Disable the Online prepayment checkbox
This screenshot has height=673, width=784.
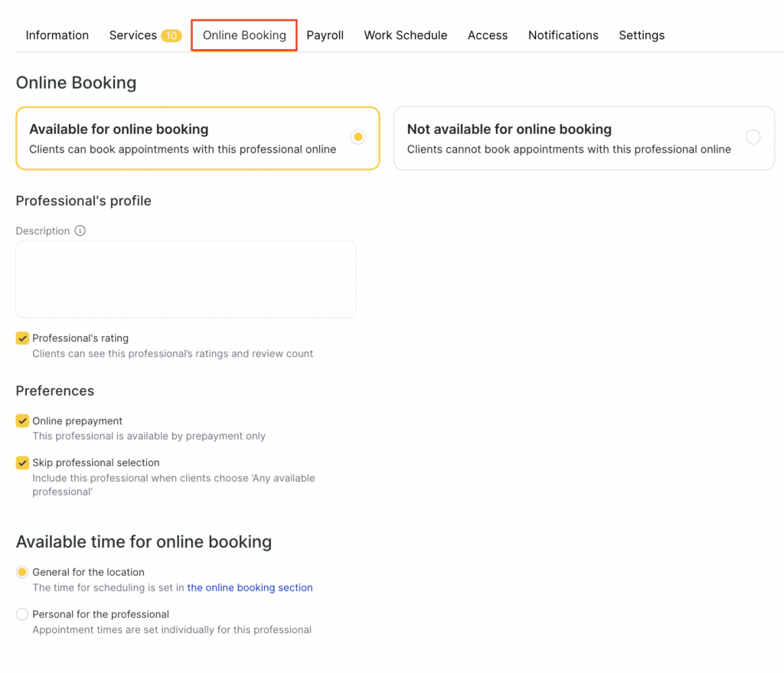pos(23,421)
